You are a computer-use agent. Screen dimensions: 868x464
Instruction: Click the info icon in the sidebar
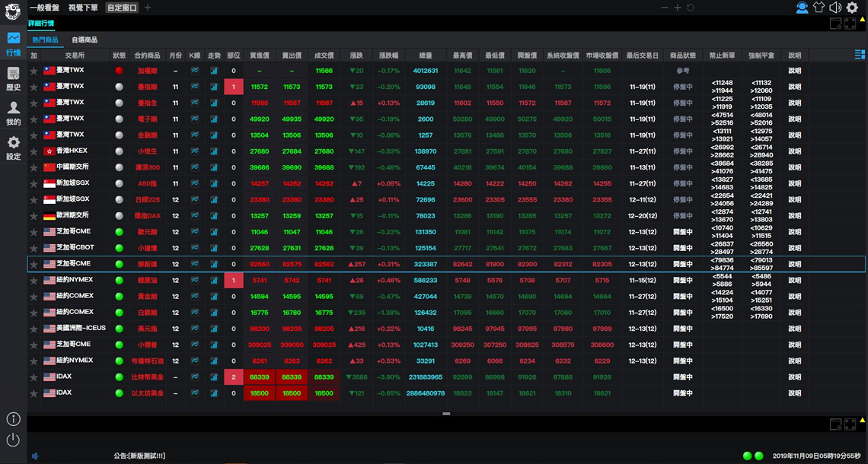pos(13,419)
